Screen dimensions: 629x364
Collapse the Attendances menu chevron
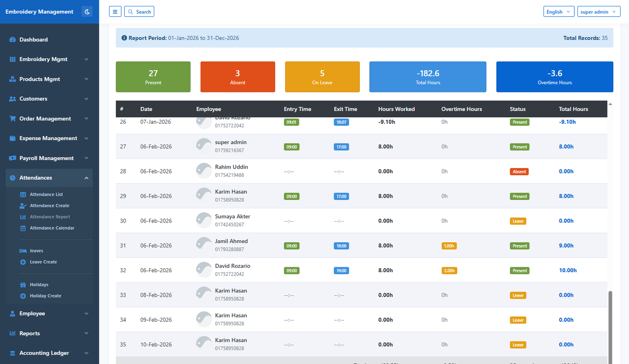tap(86, 178)
